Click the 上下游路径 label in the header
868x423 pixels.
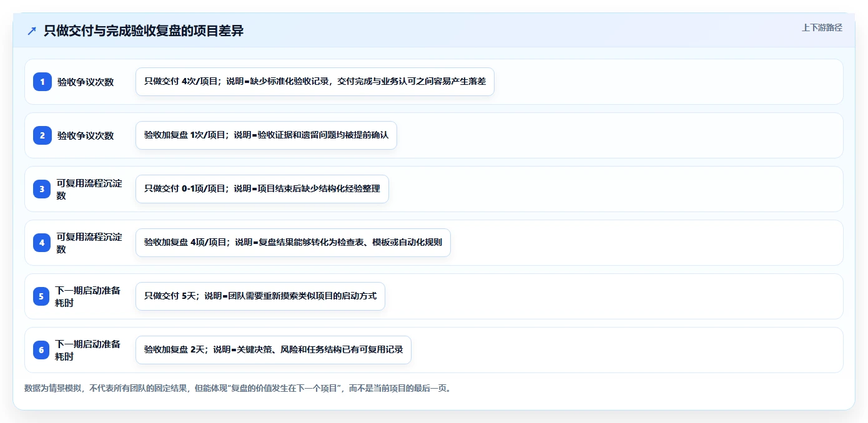822,27
